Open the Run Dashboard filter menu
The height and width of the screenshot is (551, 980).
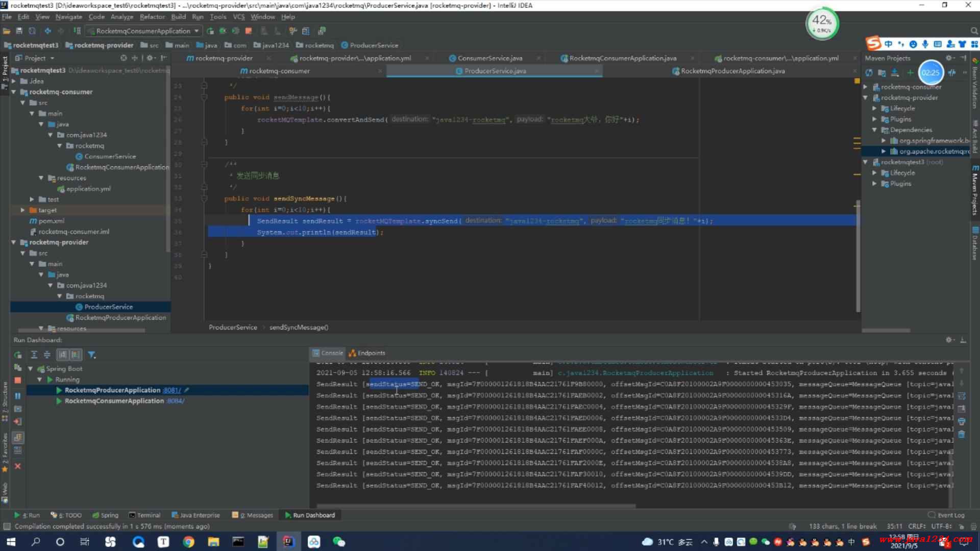click(91, 355)
